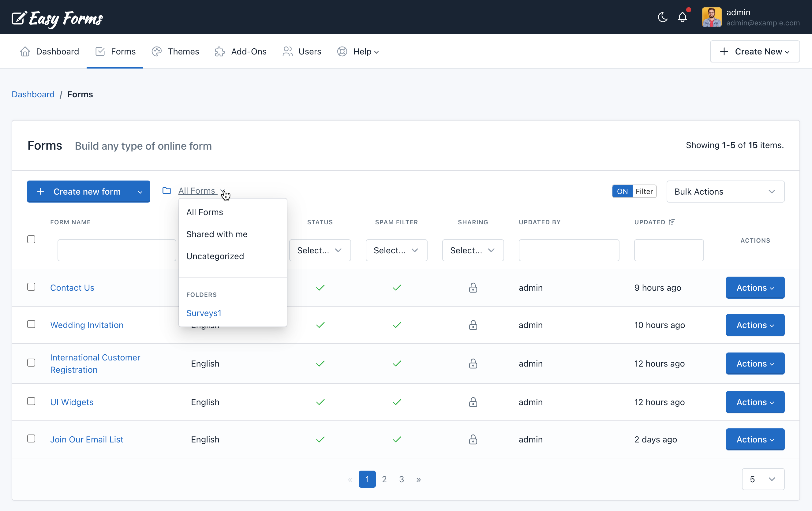The height and width of the screenshot is (511, 812).
Task: Select all forms with the header checkbox
Action: click(x=31, y=239)
